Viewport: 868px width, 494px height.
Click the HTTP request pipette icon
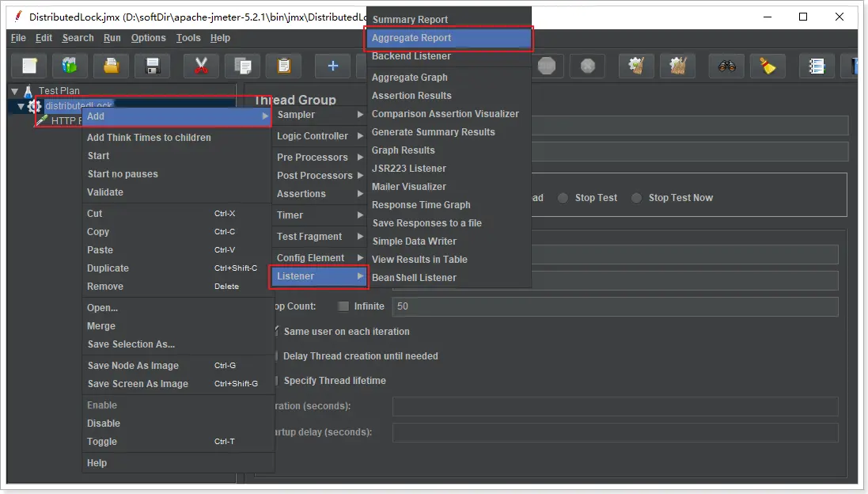42,120
